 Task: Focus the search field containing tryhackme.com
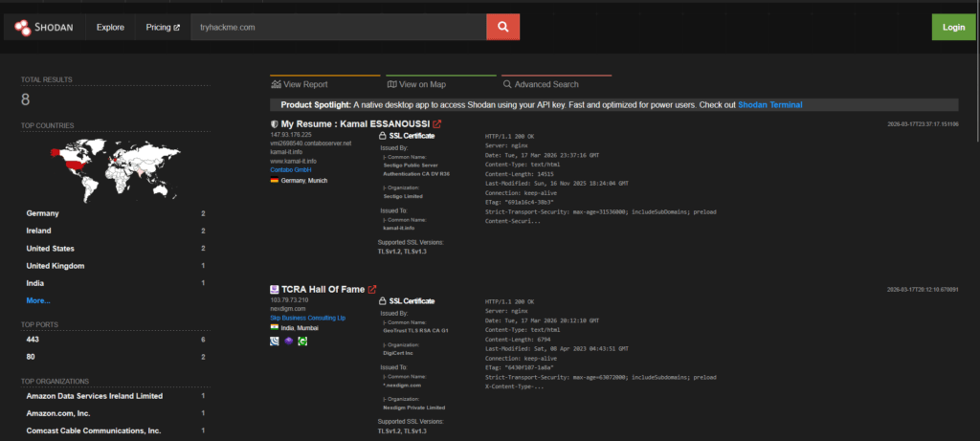pyautogui.click(x=338, y=27)
